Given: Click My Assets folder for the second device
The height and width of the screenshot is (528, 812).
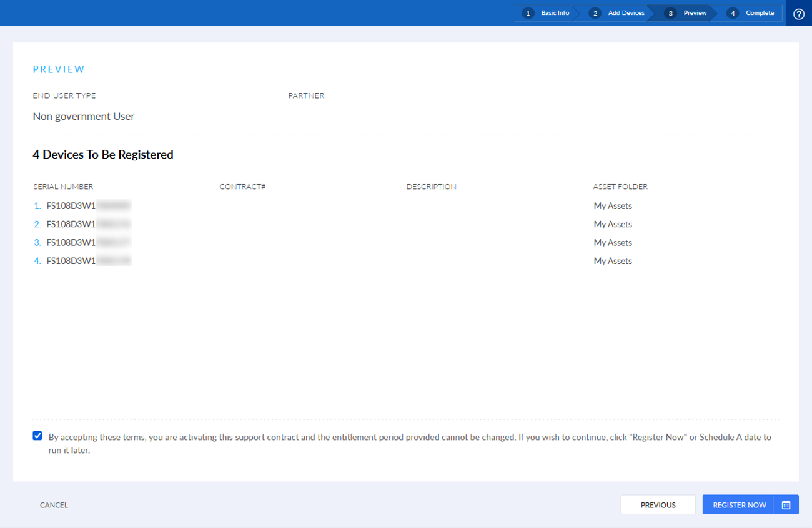Looking at the screenshot, I should click(x=613, y=223).
